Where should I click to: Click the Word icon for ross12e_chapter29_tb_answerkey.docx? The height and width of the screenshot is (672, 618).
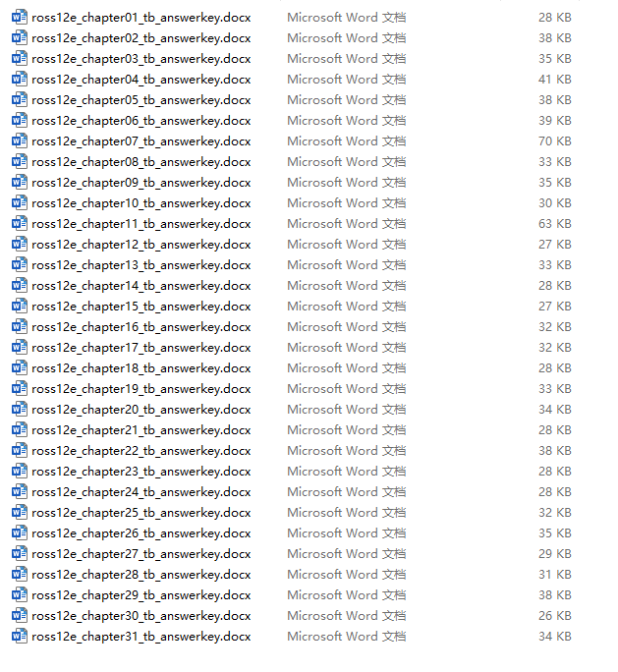[20, 595]
